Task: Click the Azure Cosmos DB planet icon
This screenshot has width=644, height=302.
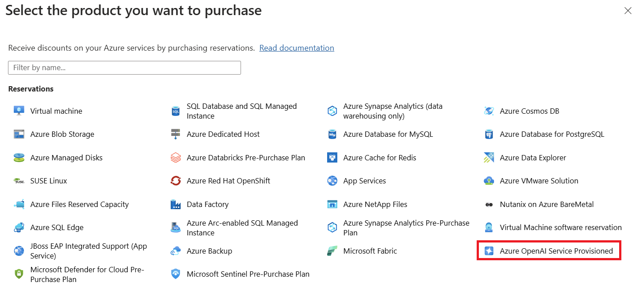Action: click(x=489, y=111)
